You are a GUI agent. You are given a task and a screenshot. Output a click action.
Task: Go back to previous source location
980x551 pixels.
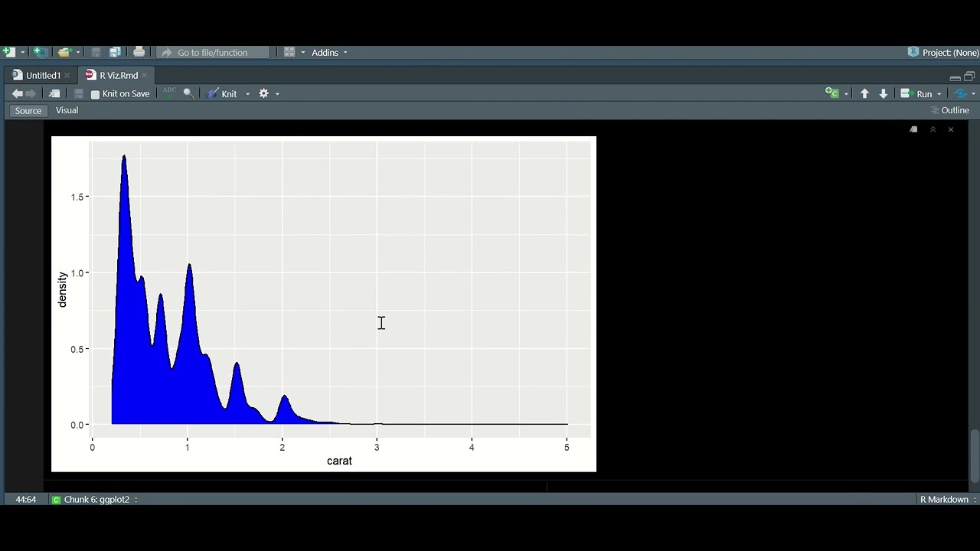(x=17, y=93)
